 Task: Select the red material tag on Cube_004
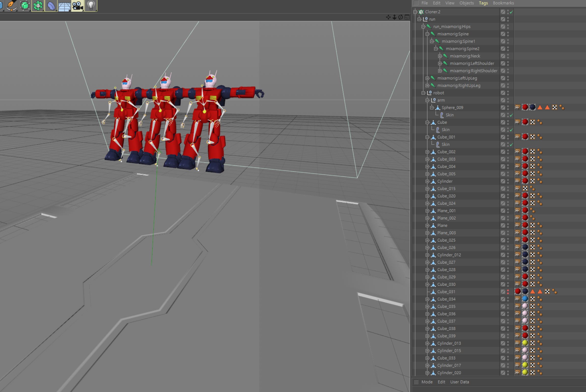(525, 166)
